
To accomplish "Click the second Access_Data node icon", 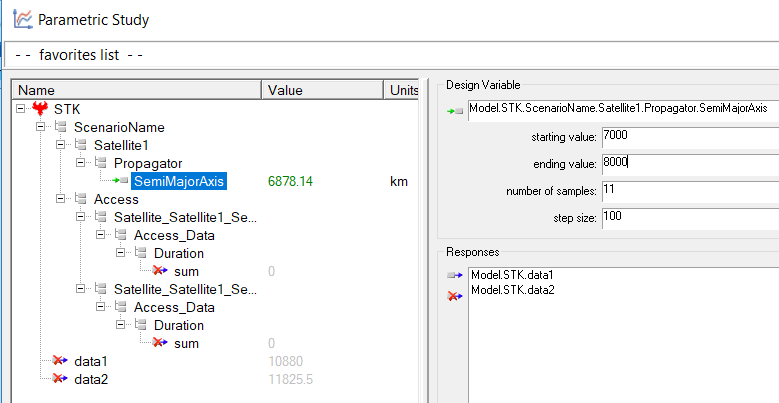I will click(x=121, y=307).
